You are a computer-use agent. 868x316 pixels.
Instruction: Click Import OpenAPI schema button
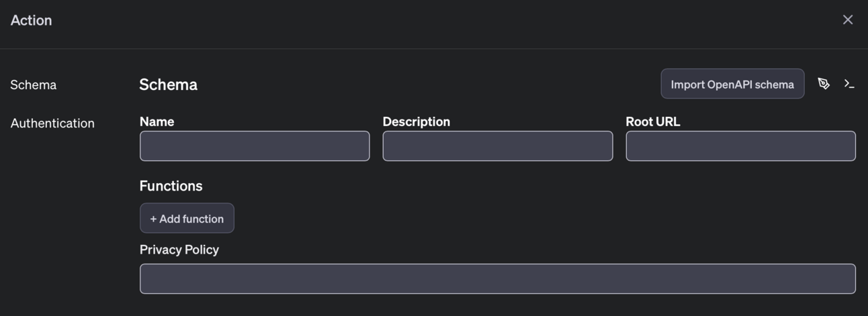(x=732, y=84)
